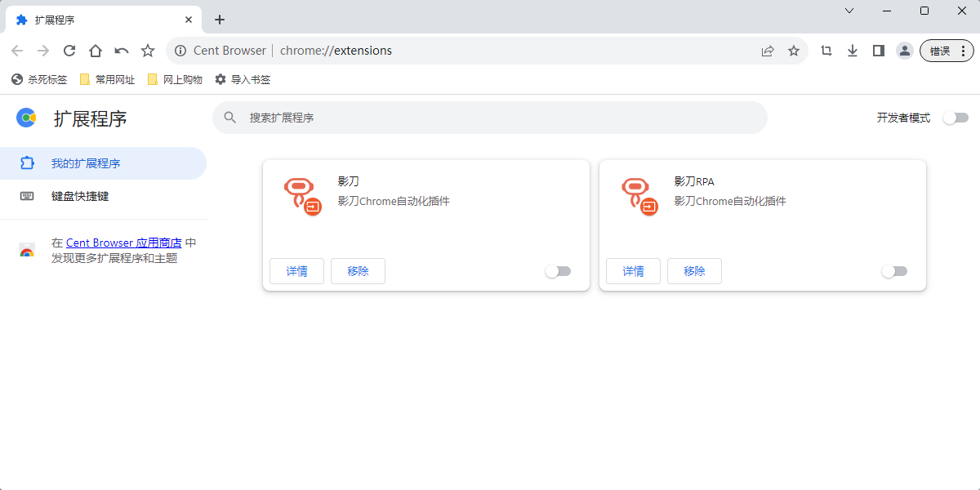Close the 扩展程序 tab
Screen dimensions: 980x490
pyautogui.click(x=189, y=20)
